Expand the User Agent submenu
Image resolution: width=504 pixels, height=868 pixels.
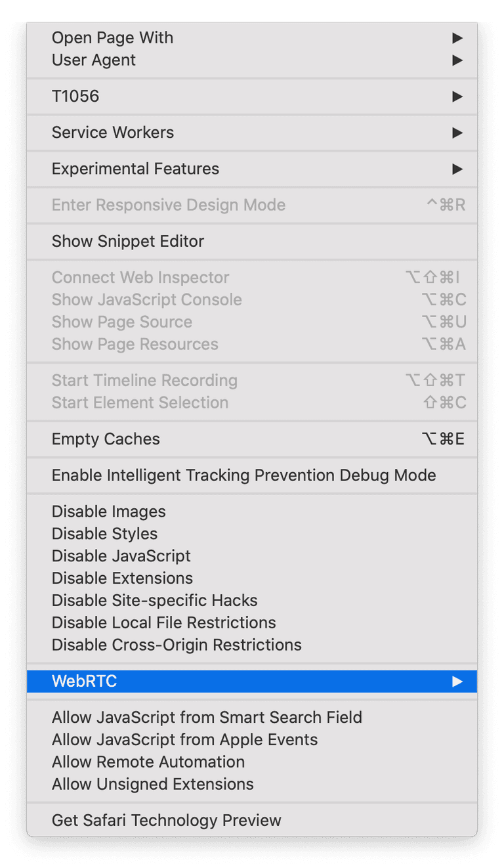[x=94, y=60]
